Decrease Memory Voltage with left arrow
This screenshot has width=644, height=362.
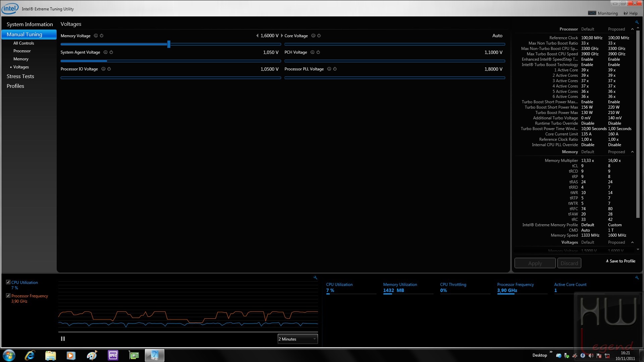pyautogui.click(x=257, y=36)
